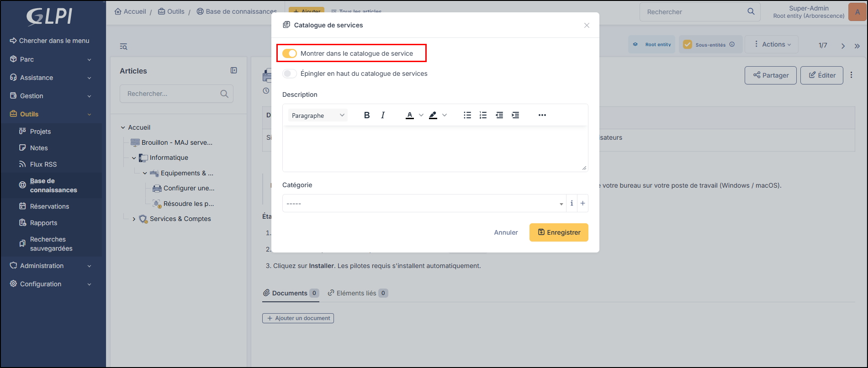Click Annuler to cancel the dialog

(x=506, y=232)
